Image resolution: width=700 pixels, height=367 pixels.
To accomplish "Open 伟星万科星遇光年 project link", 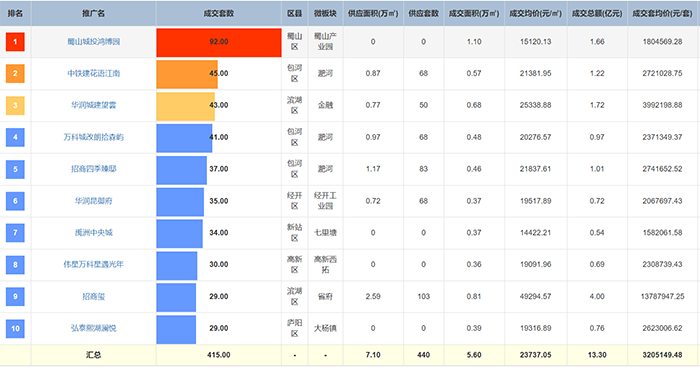I will pos(94,264).
